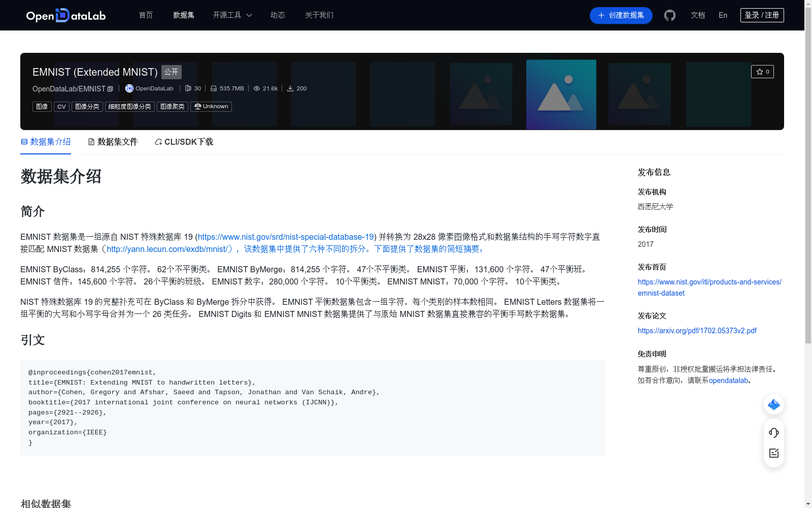Click the 2017 release date value
The image size is (812, 508).
646,244
